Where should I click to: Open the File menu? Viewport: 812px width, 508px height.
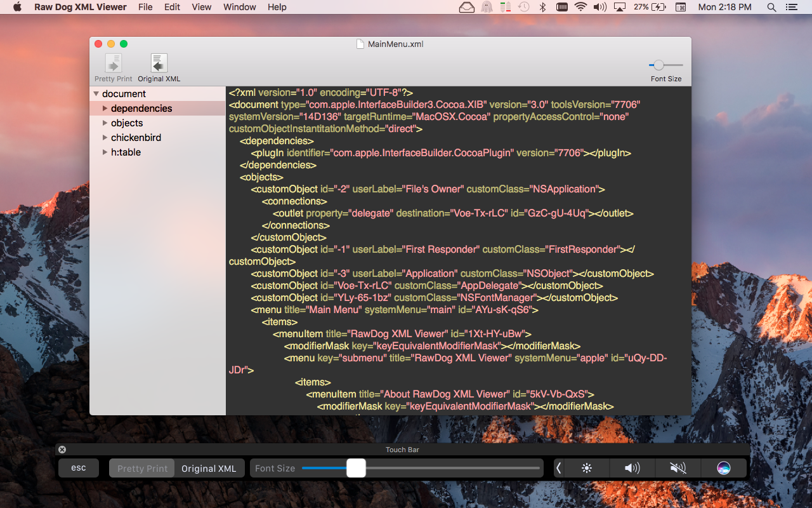pos(145,7)
